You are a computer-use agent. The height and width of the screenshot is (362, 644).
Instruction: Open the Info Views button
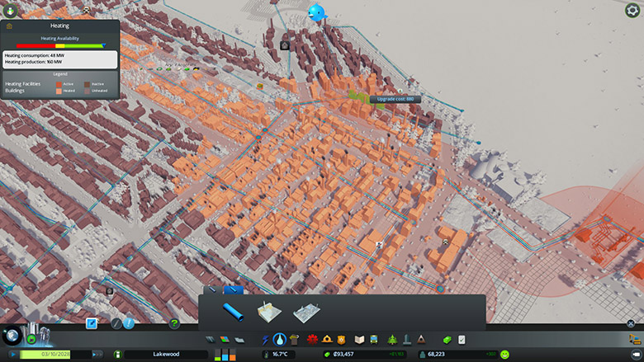click(10, 11)
